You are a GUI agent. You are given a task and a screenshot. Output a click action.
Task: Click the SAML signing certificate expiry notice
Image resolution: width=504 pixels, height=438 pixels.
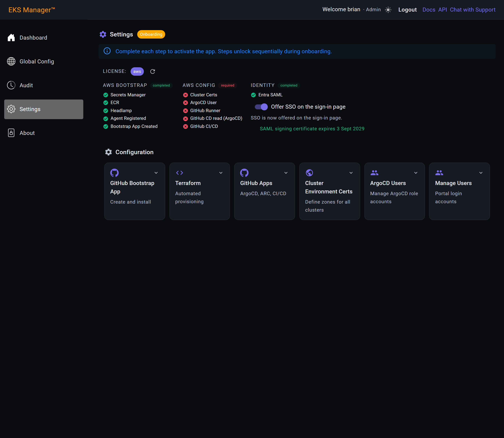(x=312, y=129)
